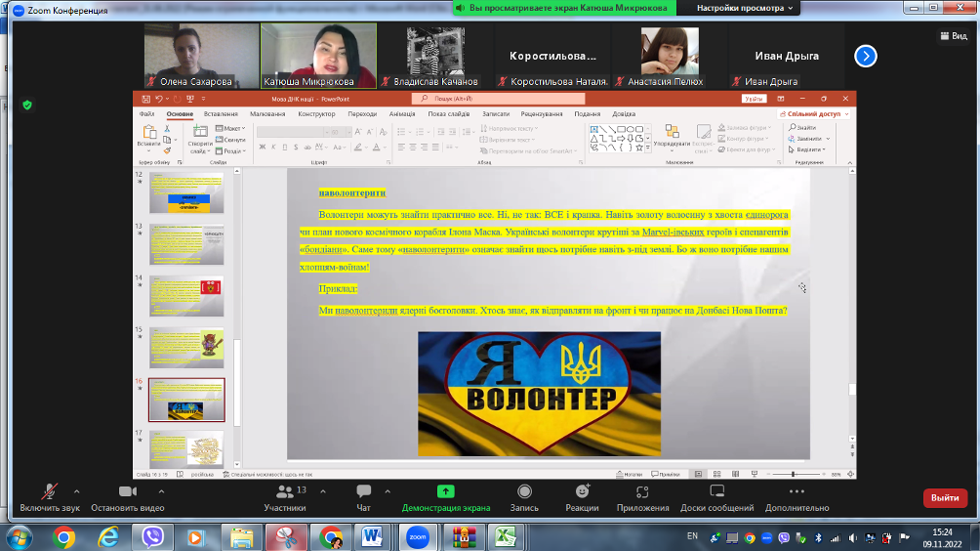Click the green Демонстрация экрана share icon
Screen dimensions: 980x551
(x=445, y=491)
